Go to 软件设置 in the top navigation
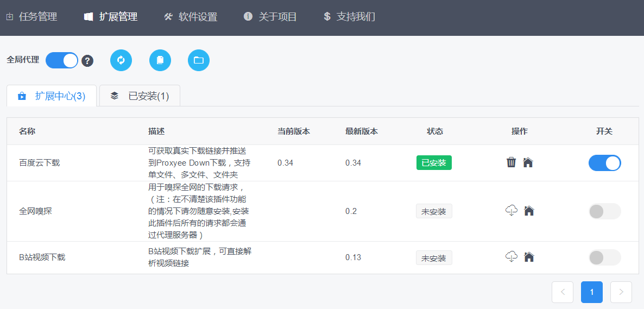Screen dimensions: 644x309 coord(191,17)
